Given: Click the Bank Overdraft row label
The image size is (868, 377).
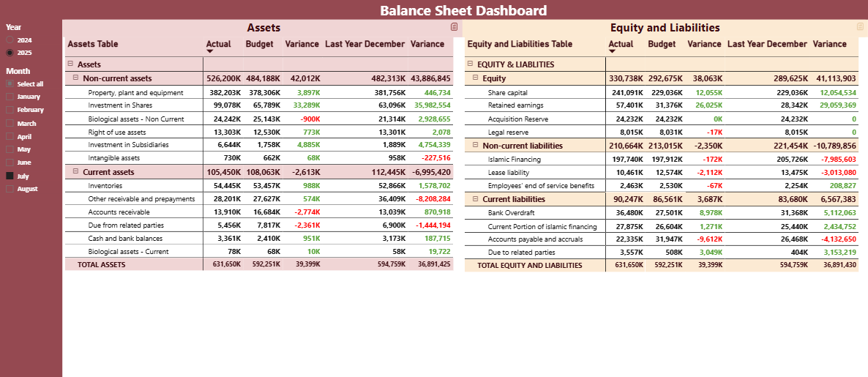Looking at the screenshot, I should [x=506, y=212].
